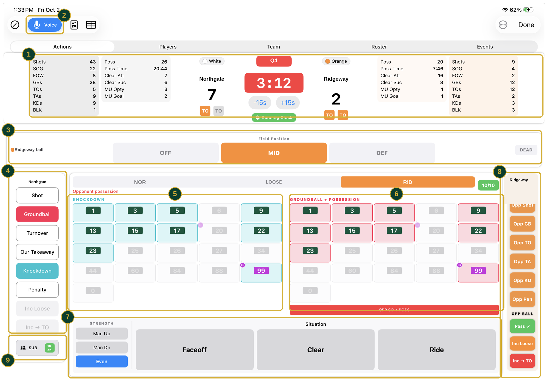The height and width of the screenshot is (392, 548).
Task: Choose the Penalty action
Action: (x=37, y=290)
